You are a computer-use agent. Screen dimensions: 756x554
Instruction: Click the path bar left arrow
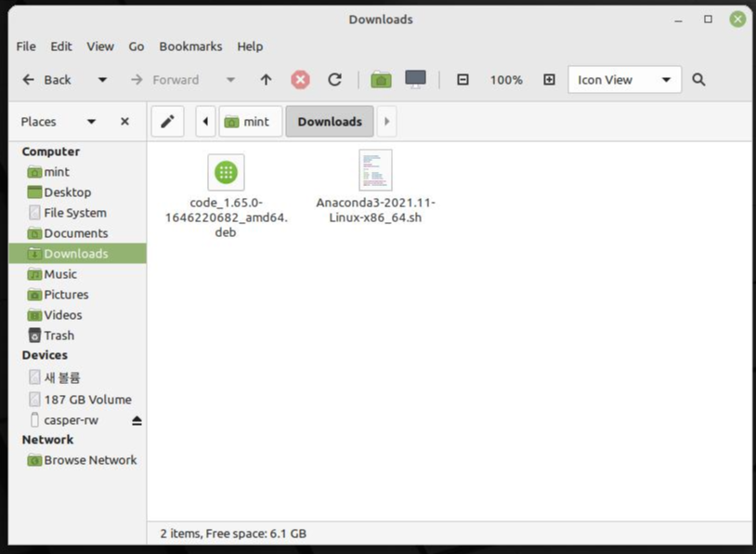(x=205, y=121)
